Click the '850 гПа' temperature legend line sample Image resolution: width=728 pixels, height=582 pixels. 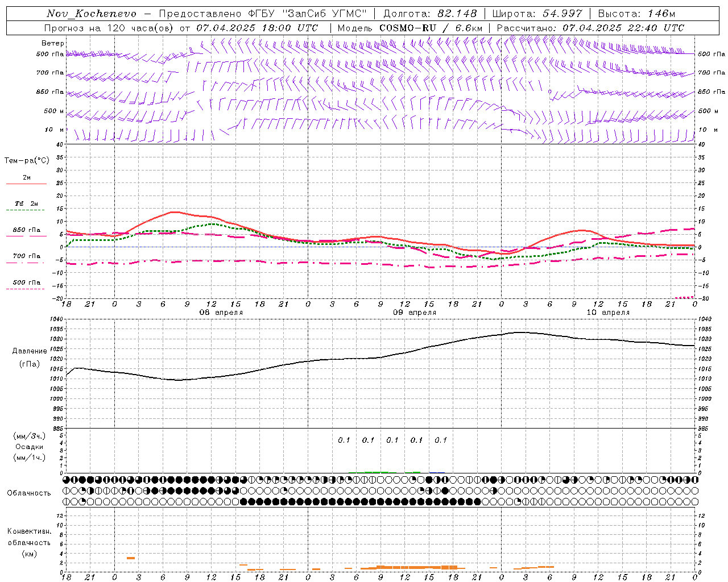pos(27,236)
